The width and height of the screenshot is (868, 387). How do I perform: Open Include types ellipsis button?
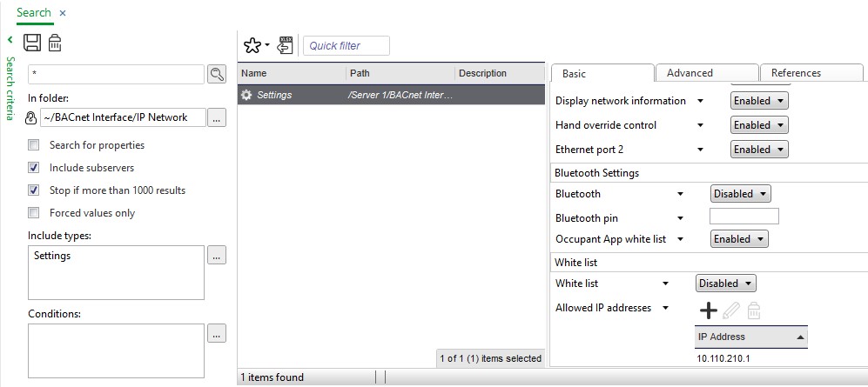217,256
